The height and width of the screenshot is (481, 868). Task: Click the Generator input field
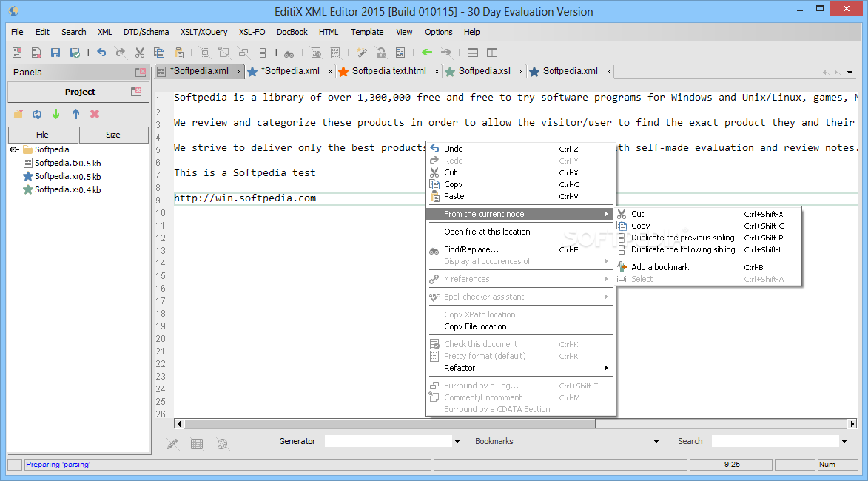(x=388, y=441)
